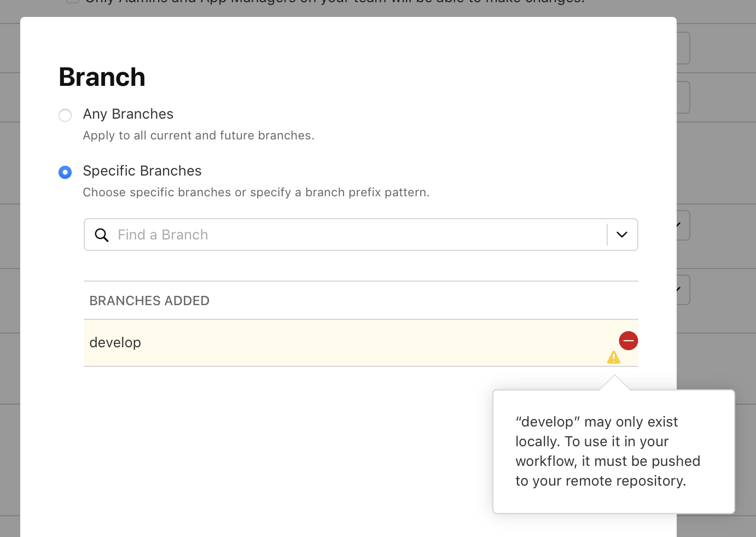Open upper dimmed dropdown behind the dialog
Viewport: 756px width, 537px height.
tap(683, 225)
